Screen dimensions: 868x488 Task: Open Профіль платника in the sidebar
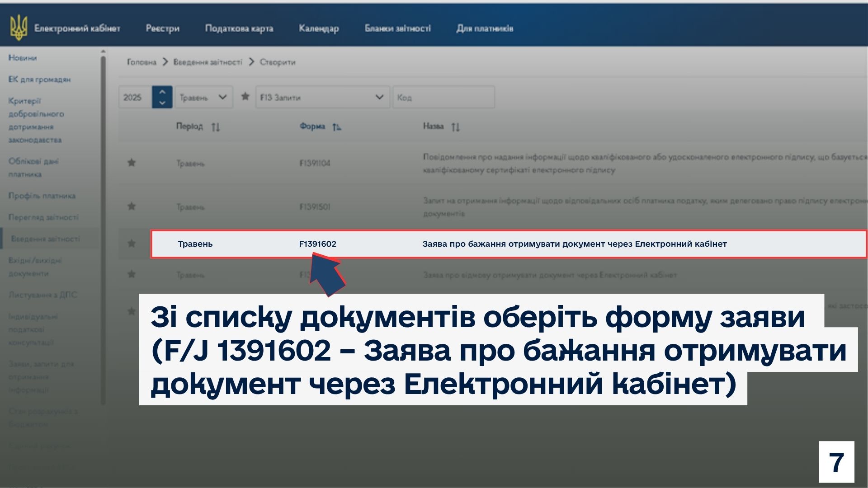(x=42, y=196)
